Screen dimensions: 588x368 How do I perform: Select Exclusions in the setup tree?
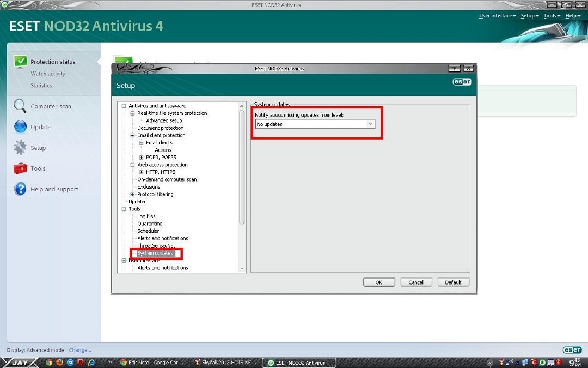(149, 186)
